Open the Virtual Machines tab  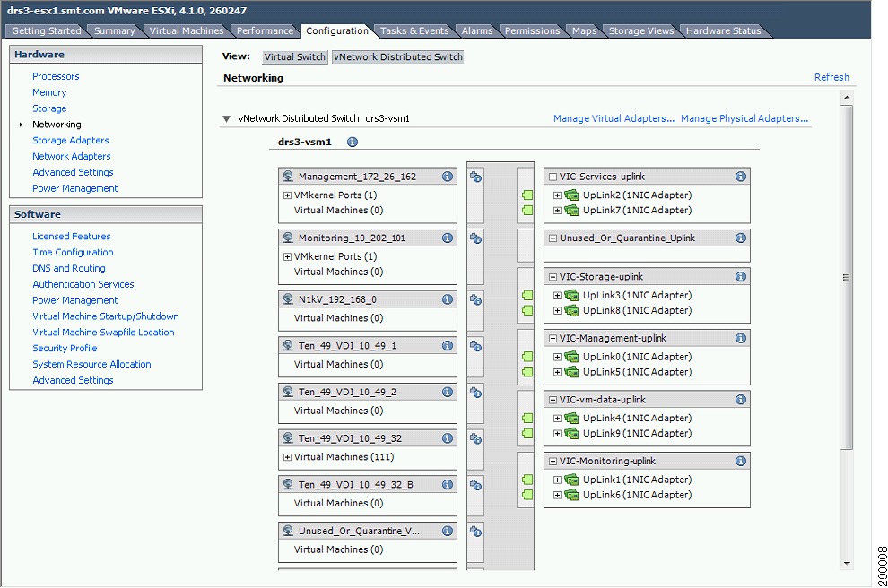click(x=187, y=31)
